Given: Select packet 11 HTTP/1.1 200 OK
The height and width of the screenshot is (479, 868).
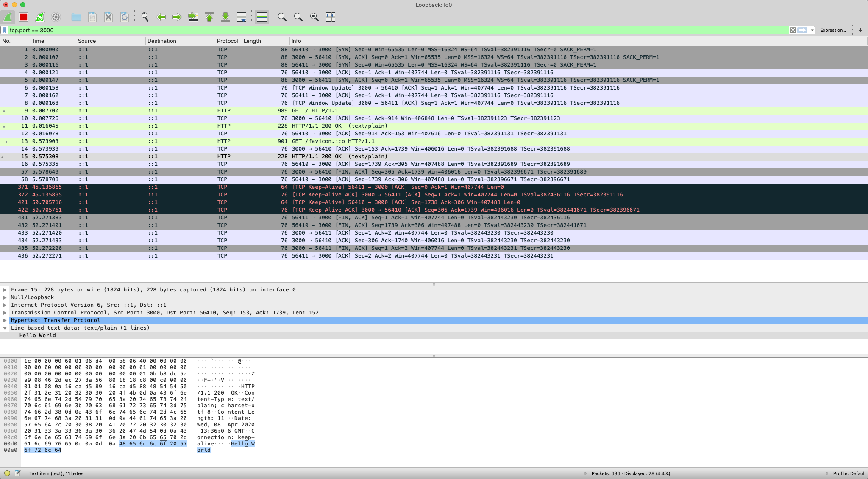Looking at the screenshot, I should point(434,126).
